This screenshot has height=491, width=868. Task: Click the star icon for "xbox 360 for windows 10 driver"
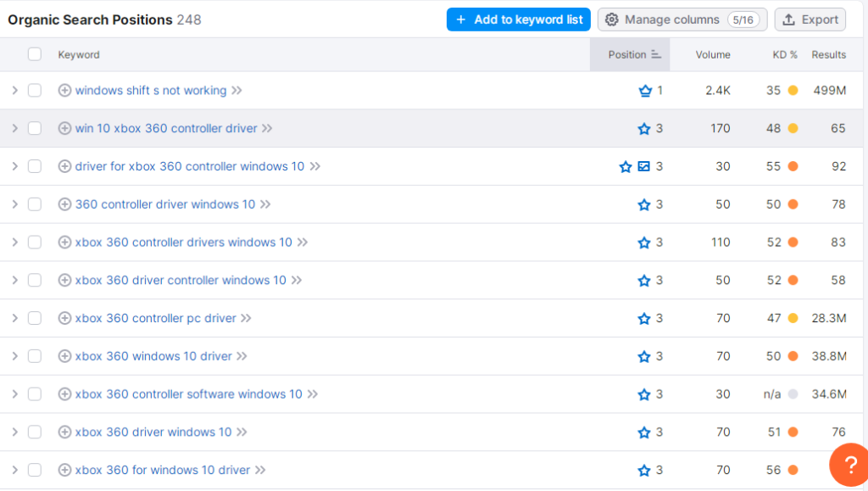[643, 470]
